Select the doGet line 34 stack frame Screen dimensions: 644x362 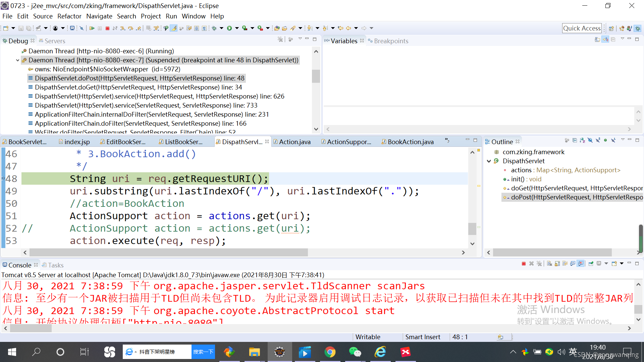click(x=138, y=87)
